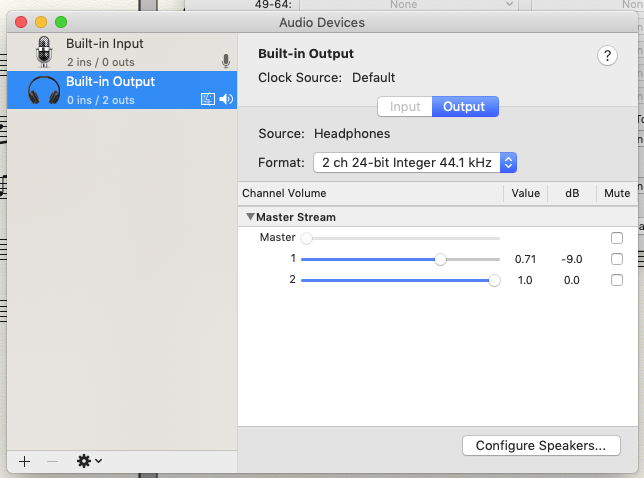Toggle mute checkbox for channel 2
Image resolution: width=644 pixels, height=478 pixels.
point(617,280)
